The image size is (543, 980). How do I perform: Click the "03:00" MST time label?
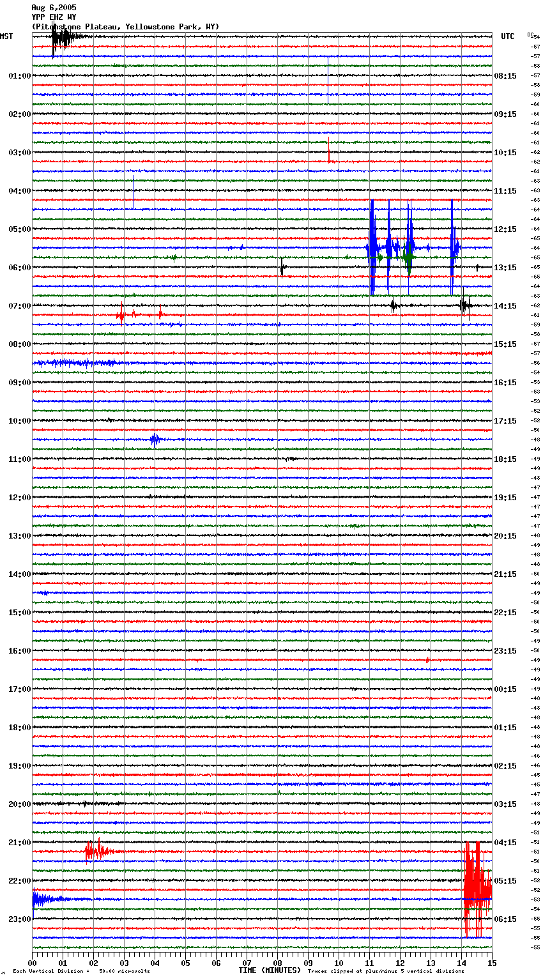pos(19,153)
